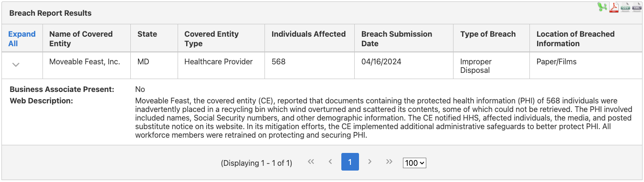Screen dimensions: 644x182
Task: Sort by Individuals Affected column header
Action: click(x=308, y=34)
